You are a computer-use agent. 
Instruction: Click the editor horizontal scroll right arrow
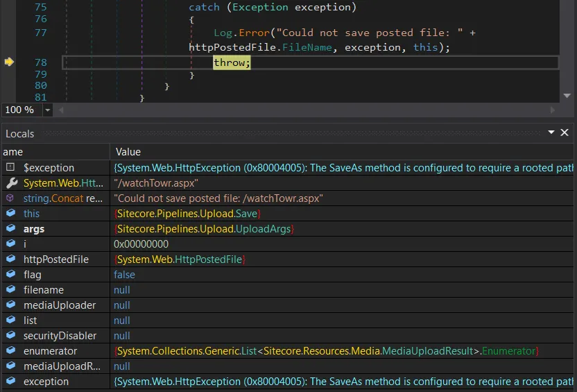[x=552, y=110]
